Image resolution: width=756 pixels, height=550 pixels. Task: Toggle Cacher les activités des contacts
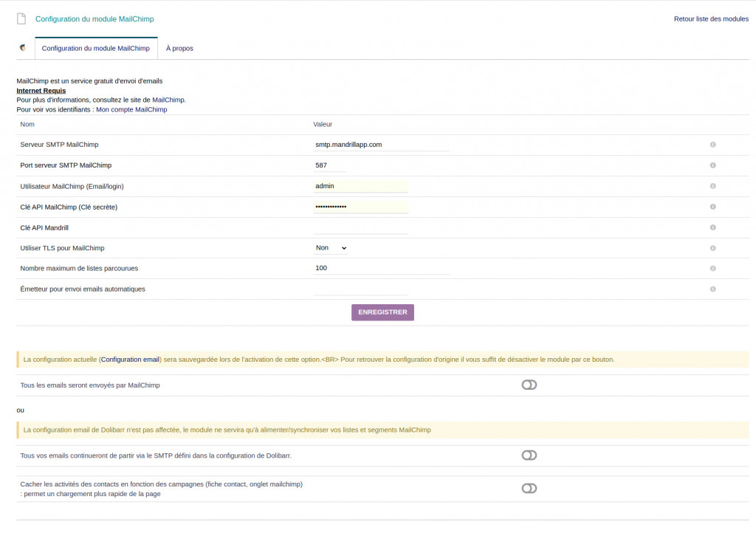[529, 488]
